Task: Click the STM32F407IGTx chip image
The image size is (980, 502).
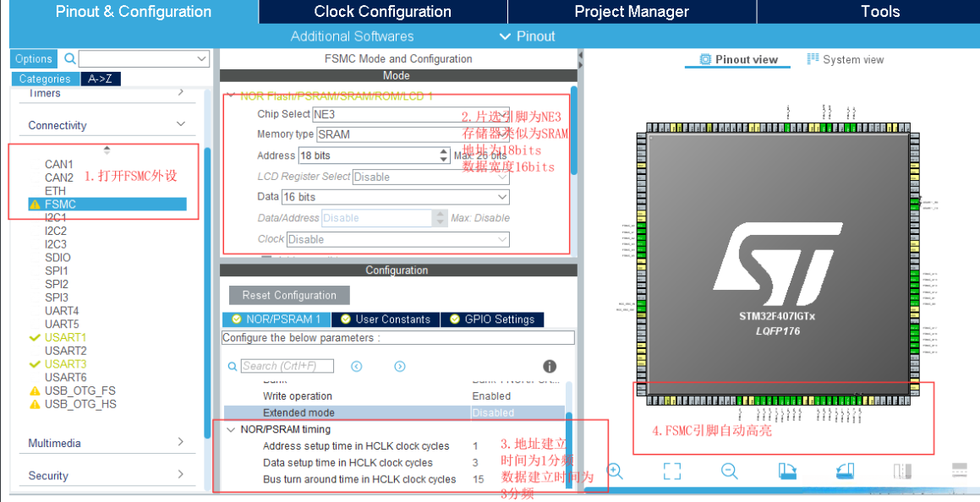Action: [778, 264]
